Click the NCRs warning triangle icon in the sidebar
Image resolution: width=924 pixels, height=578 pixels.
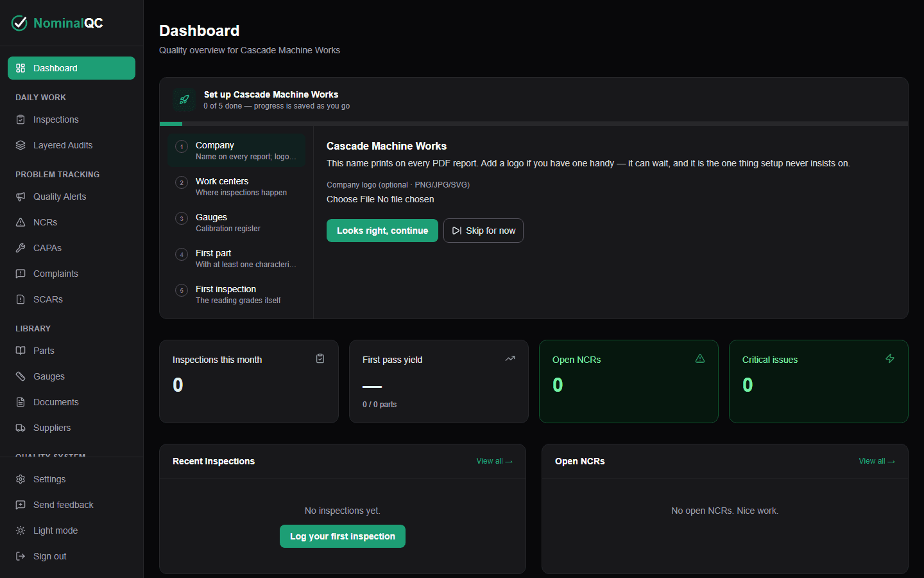tap(21, 222)
